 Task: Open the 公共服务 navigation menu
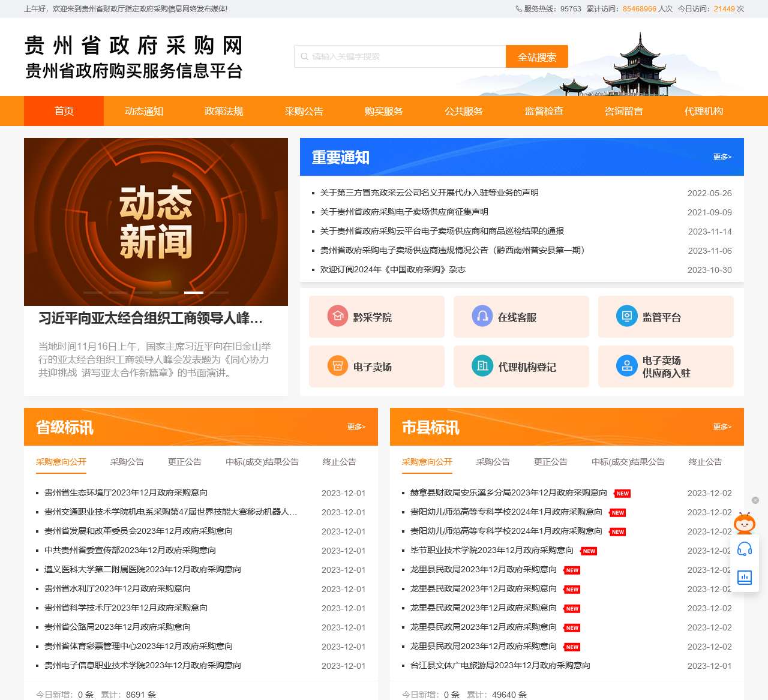click(x=464, y=111)
